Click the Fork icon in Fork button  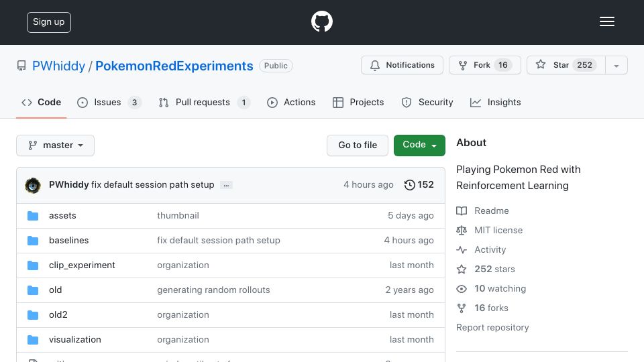[x=462, y=65]
